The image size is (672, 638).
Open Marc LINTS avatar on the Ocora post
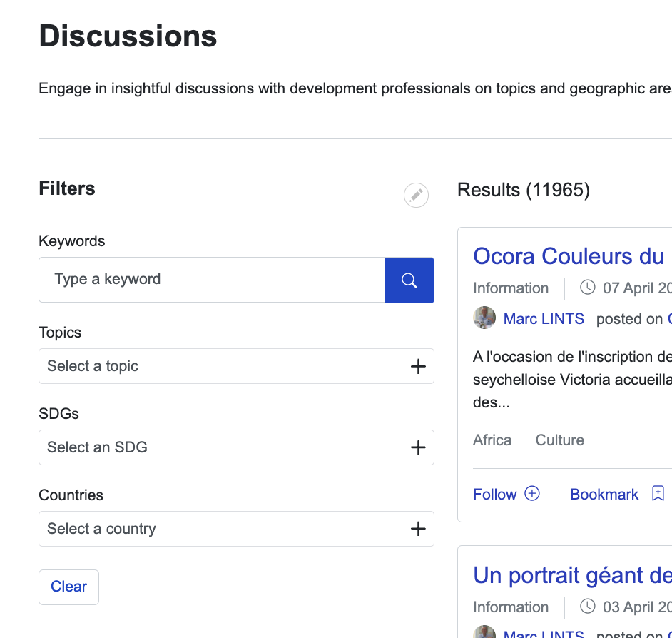click(x=484, y=318)
